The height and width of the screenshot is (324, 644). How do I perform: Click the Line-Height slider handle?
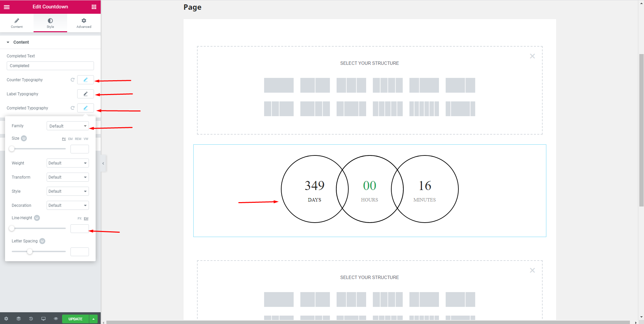[x=12, y=228]
